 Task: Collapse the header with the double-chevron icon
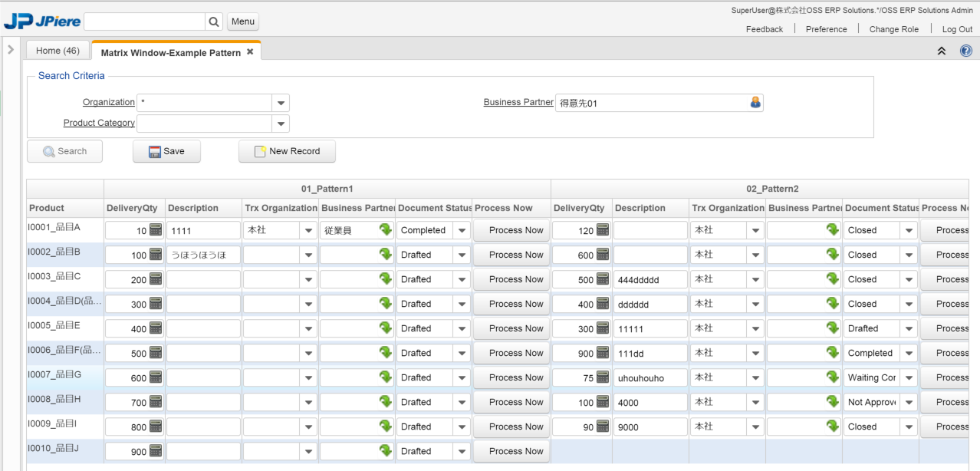(942, 51)
